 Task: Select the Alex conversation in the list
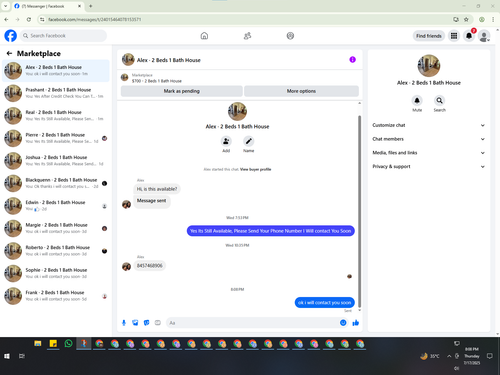(x=56, y=71)
